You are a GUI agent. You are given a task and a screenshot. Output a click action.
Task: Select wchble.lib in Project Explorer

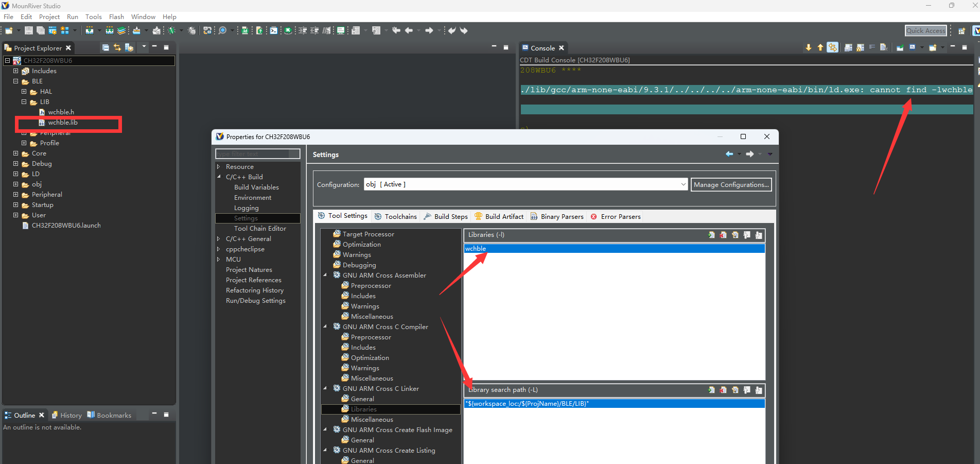pos(63,123)
